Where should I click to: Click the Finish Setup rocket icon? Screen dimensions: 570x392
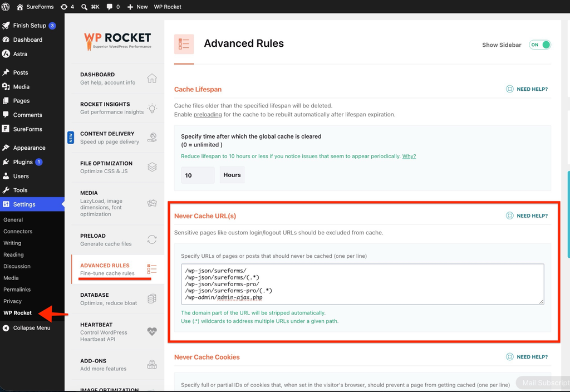pos(6,26)
